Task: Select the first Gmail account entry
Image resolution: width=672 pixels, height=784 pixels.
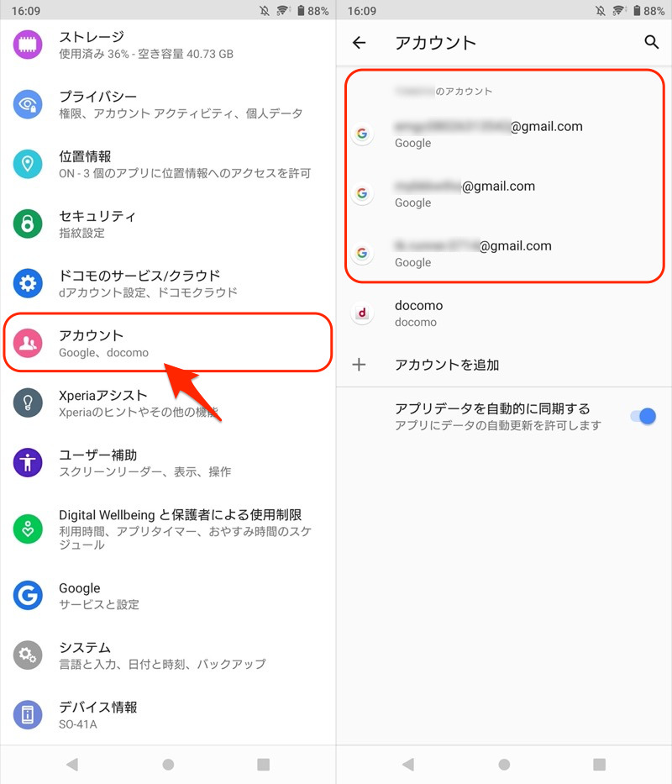Action: (504, 134)
